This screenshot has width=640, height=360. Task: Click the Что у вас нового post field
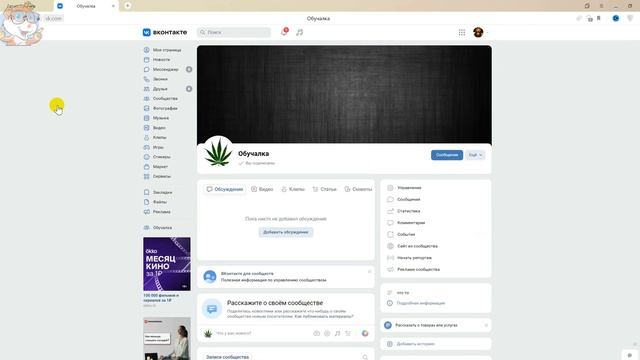click(261, 333)
